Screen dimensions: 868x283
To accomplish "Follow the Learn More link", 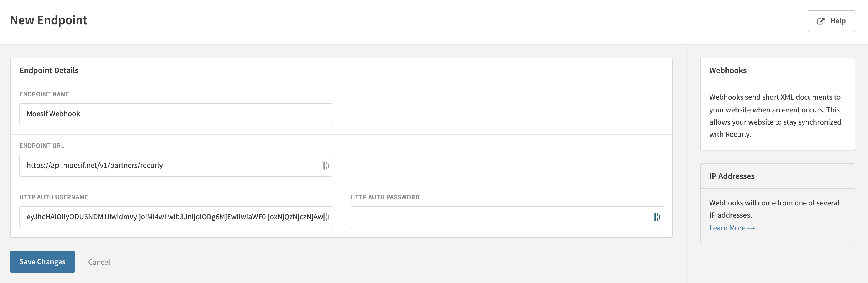I will coord(732,228).
